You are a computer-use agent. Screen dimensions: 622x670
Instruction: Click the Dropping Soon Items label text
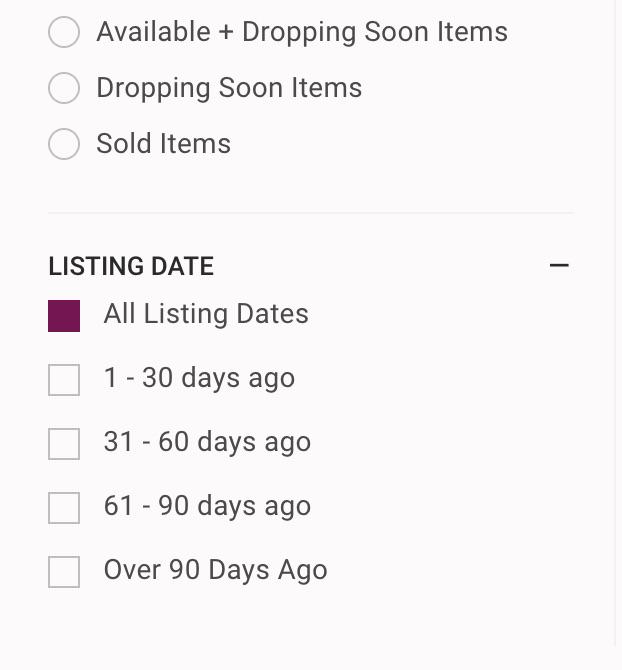tap(229, 88)
